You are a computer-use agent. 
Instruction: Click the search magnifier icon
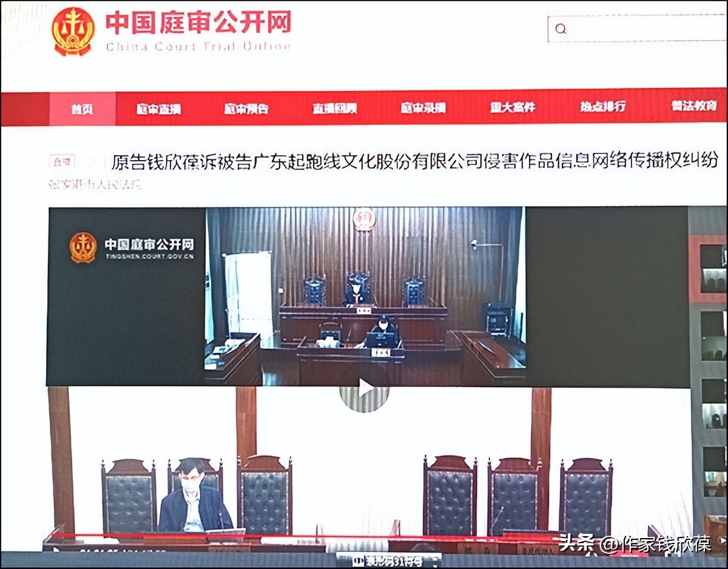coord(559,28)
